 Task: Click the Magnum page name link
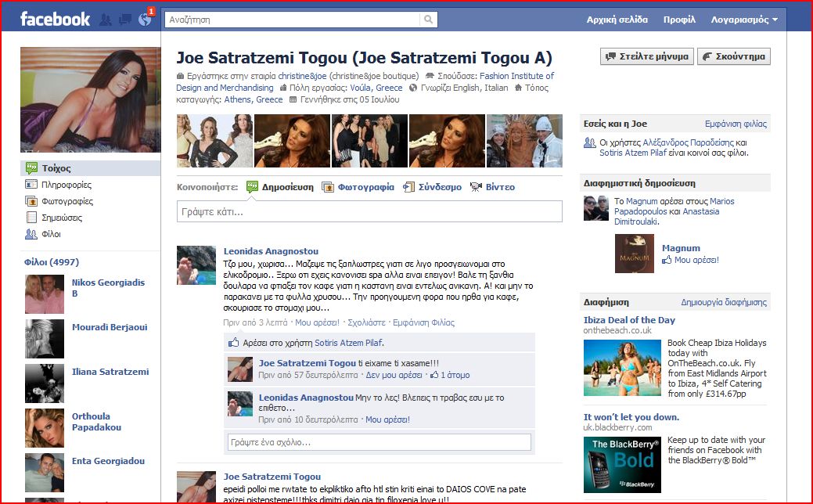pyautogui.click(x=681, y=248)
